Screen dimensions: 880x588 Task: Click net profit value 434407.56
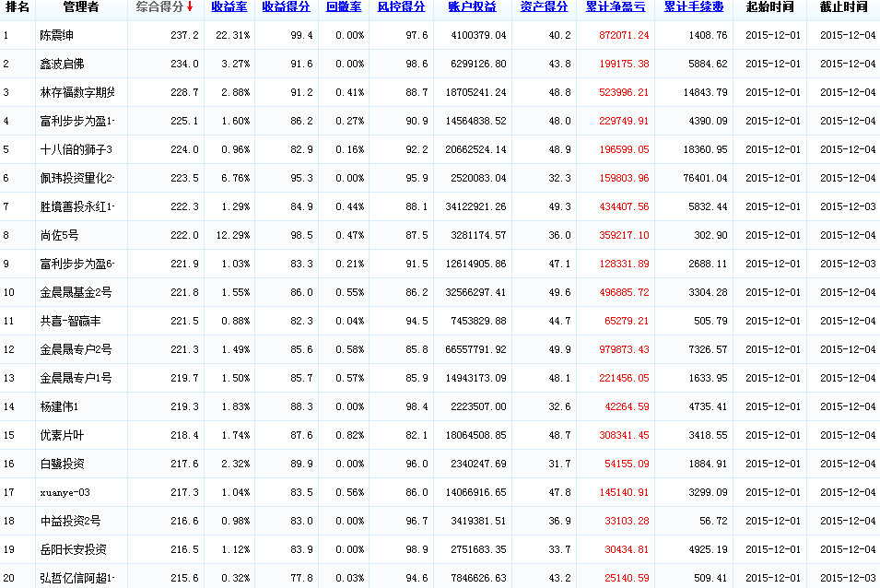click(x=624, y=207)
